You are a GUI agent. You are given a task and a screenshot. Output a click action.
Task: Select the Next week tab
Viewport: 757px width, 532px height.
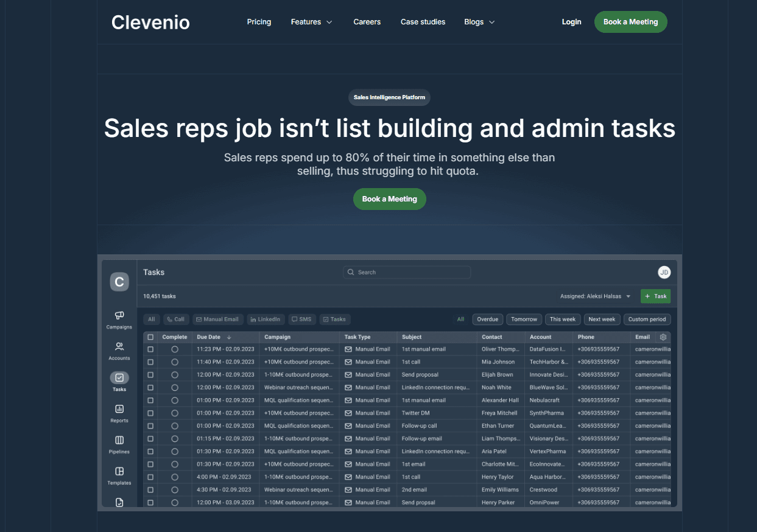click(x=602, y=319)
